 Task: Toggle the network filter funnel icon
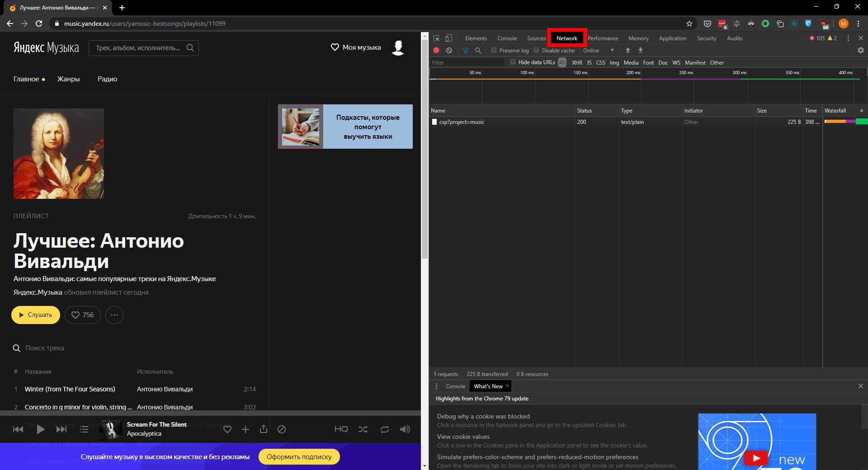point(466,50)
